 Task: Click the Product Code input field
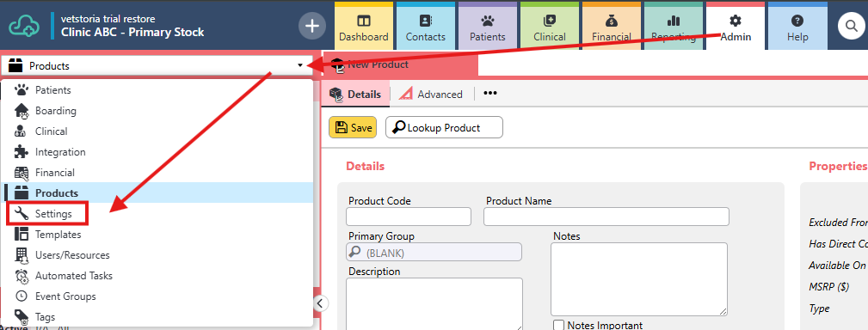[409, 217]
